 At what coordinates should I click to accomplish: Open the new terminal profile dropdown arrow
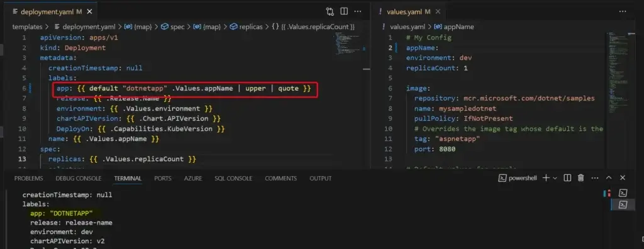coord(555,179)
